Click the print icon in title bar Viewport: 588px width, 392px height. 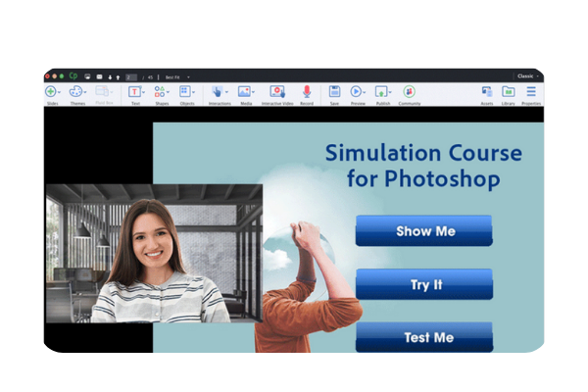coord(87,76)
